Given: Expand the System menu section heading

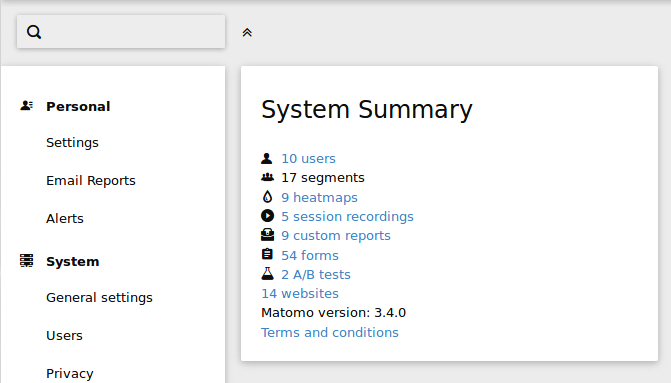Looking at the screenshot, I should tap(73, 261).
